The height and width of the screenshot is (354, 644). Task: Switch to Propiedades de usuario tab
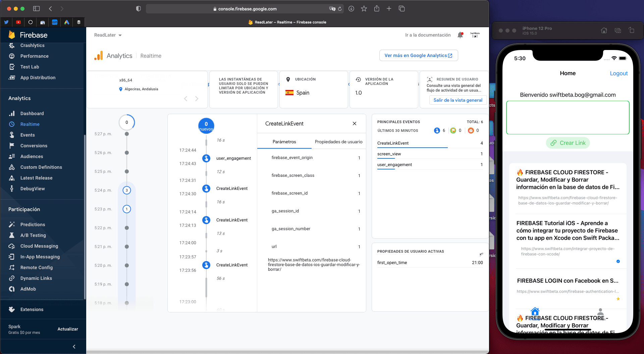[x=338, y=142]
